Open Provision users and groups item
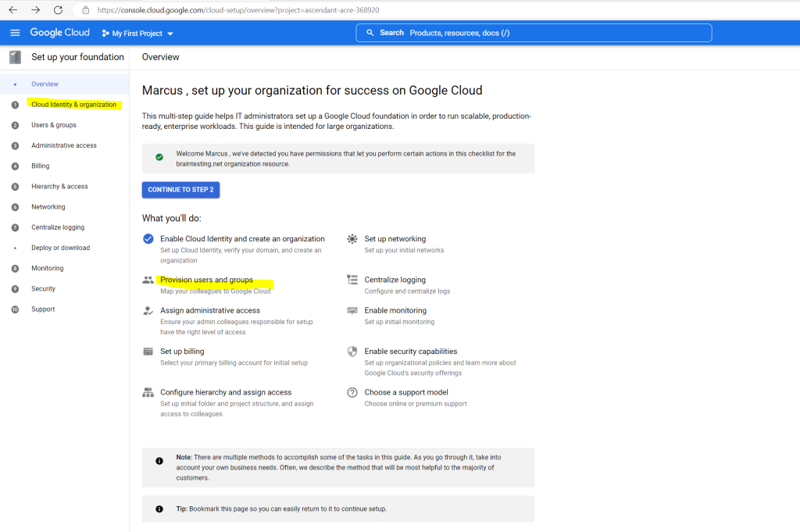The width and height of the screenshot is (800, 532). coord(206,280)
